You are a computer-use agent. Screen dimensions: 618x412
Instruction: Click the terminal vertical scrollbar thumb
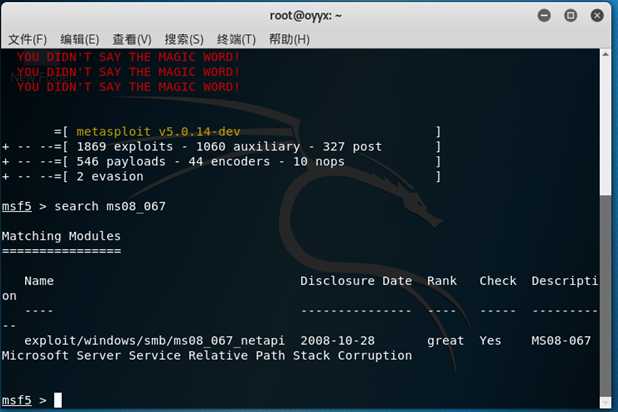point(605,294)
